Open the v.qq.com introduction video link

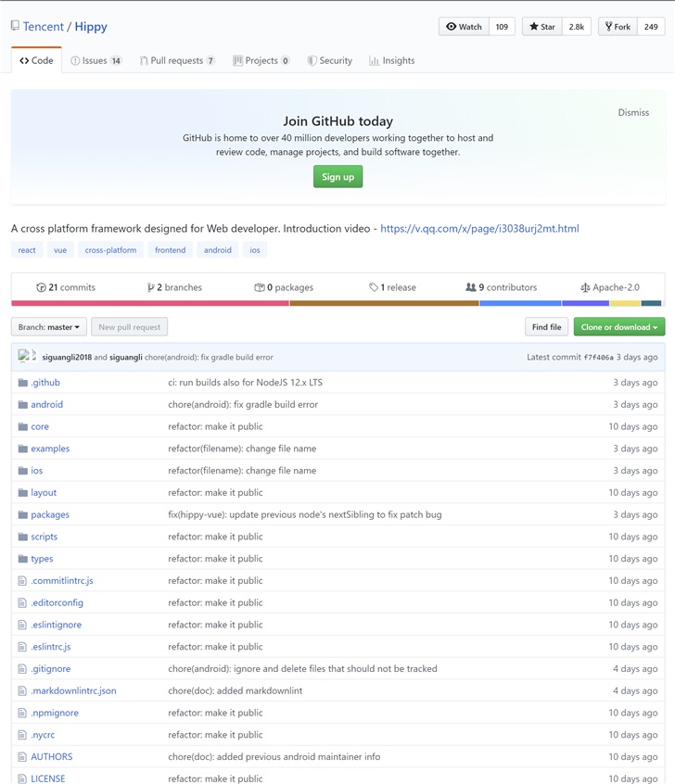[479, 229]
